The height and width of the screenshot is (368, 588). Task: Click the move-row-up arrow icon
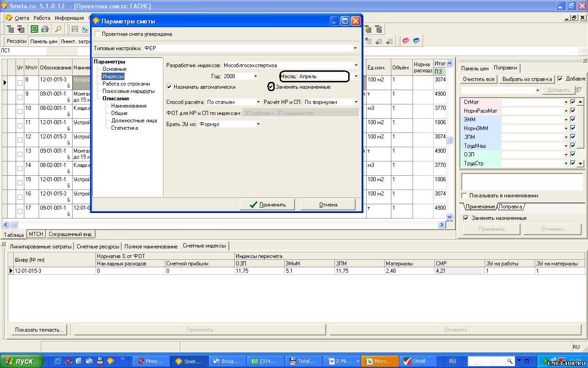click(368, 41)
